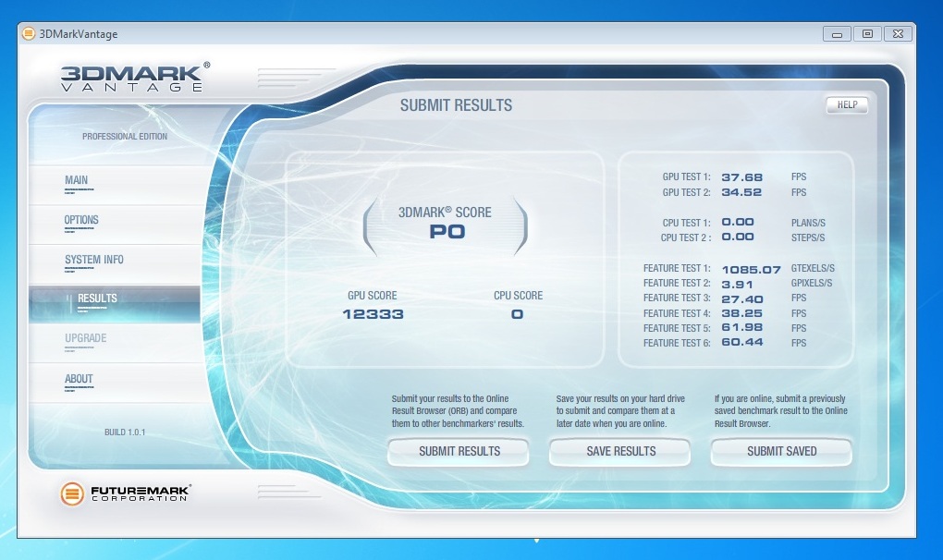Click the Submit Saved button

tap(781, 451)
